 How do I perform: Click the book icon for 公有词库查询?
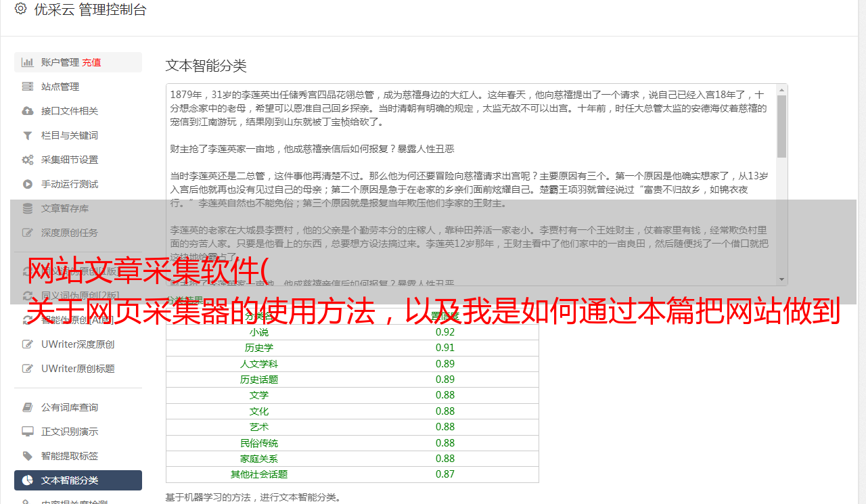coord(28,407)
